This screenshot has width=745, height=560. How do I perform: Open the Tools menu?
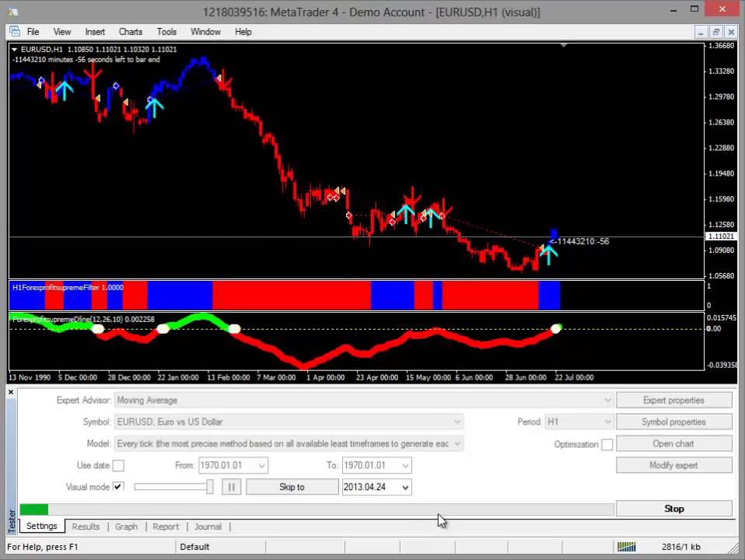(166, 32)
